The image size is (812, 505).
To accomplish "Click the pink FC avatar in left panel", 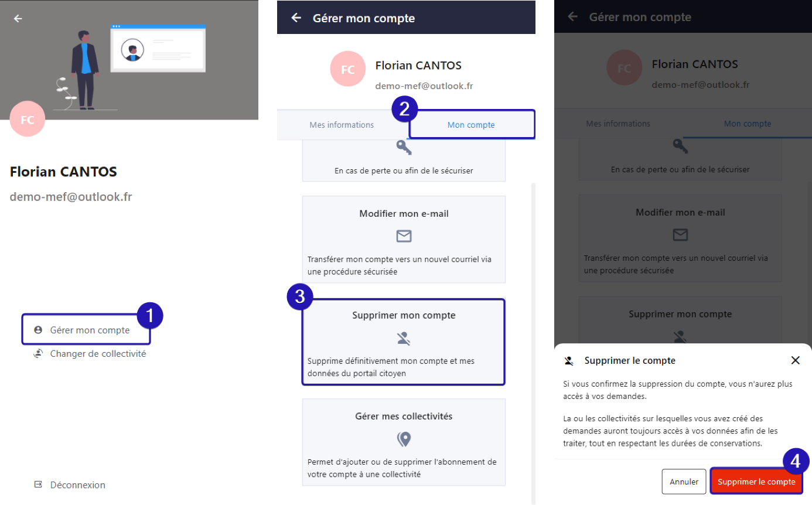I will 28,120.
